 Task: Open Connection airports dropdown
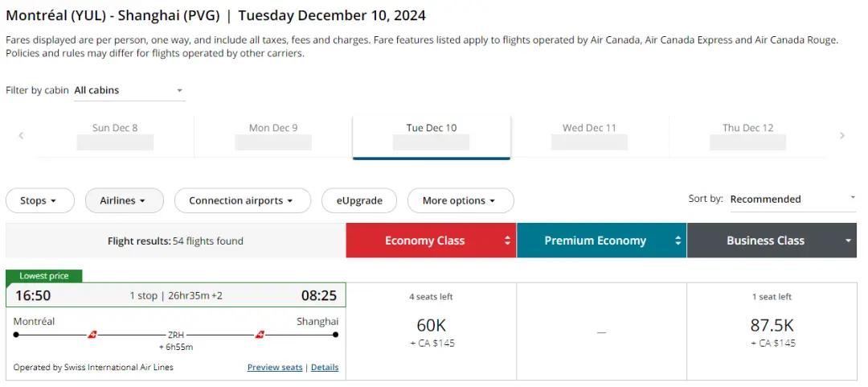pos(241,200)
